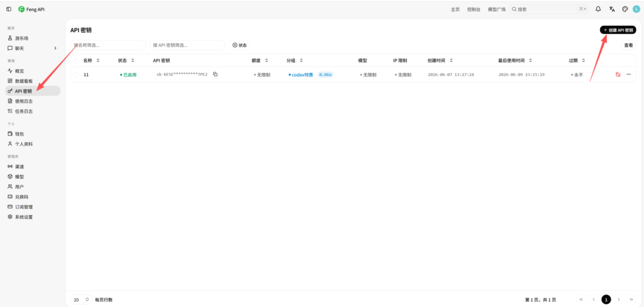The image size is (644, 307).
Task: Click the Feng API logo
Action: (31, 9)
